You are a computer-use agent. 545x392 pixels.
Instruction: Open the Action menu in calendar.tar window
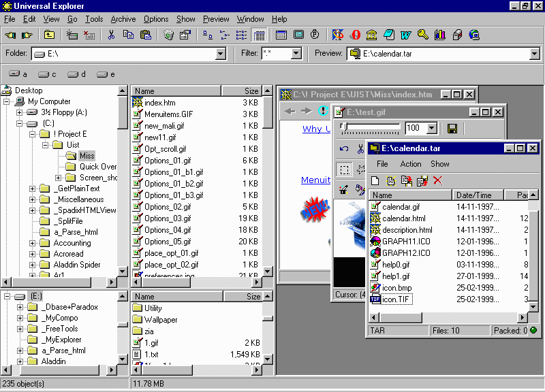coord(411,164)
